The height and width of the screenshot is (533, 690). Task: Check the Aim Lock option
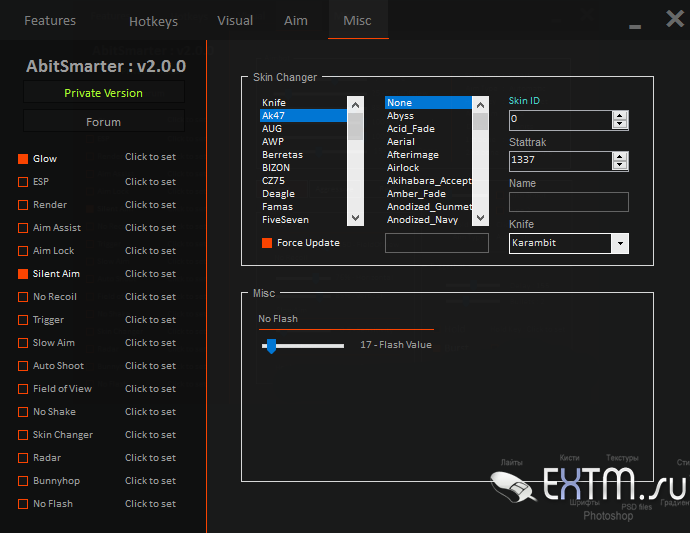(23, 250)
